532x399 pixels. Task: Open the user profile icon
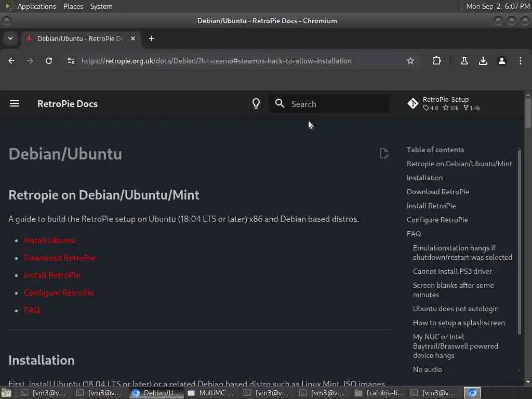[x=501, y=61]
